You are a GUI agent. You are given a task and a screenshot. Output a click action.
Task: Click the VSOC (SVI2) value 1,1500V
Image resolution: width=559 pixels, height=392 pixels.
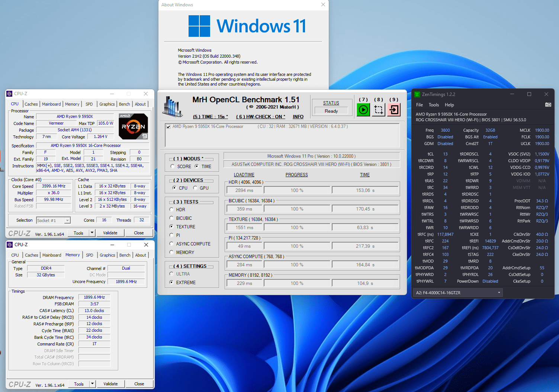pos(542,154)
